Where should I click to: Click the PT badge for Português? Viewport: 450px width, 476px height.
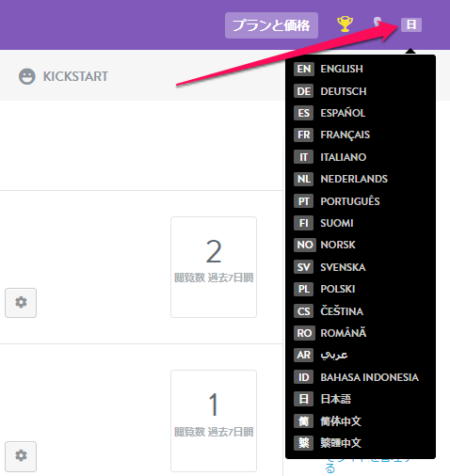coord(303,201)
